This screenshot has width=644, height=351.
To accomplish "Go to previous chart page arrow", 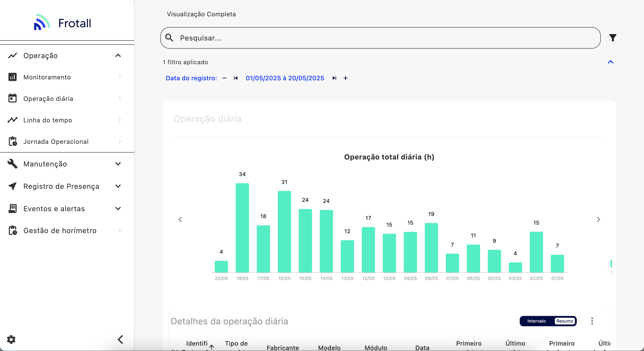I will (x=180, y=219).
